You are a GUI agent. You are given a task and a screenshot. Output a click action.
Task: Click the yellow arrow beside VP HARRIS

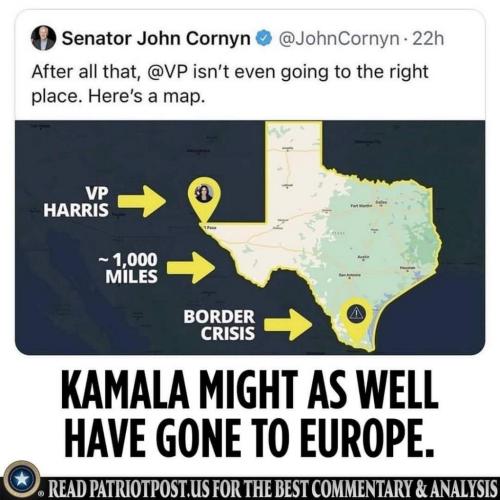[x=142, y=201]
